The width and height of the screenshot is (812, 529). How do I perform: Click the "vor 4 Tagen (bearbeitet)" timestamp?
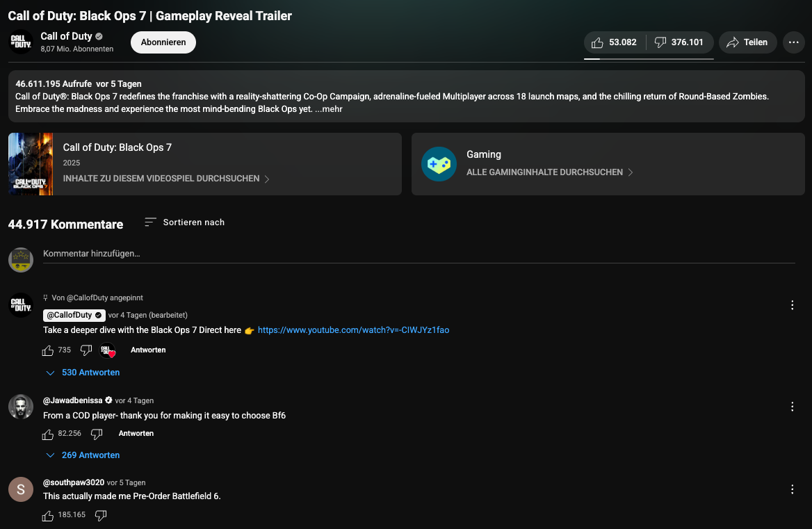tap(147, 315)
